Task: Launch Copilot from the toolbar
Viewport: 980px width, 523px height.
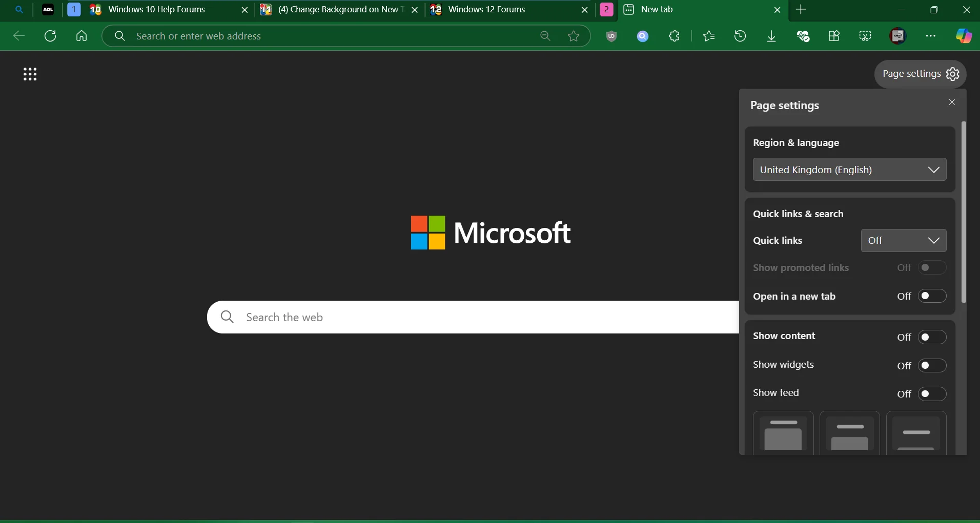Action: (x=964, y=36)
